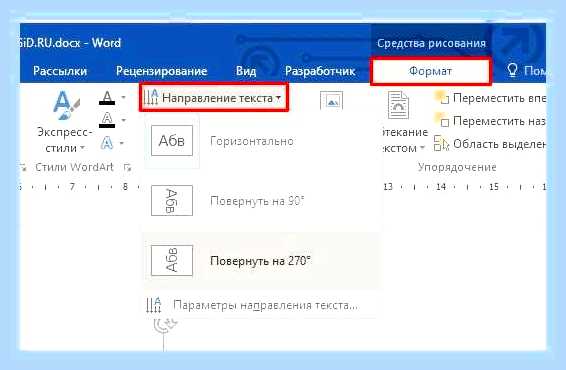566x370 pixels.
Task: Click the picture icon in the ribbon
Action: tap(332, 101)
